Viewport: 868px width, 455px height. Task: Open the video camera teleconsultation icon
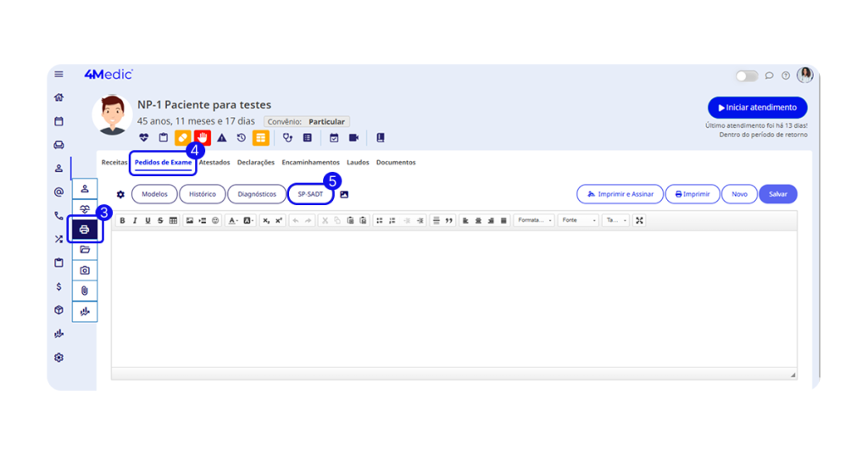[x=353, y=137]
